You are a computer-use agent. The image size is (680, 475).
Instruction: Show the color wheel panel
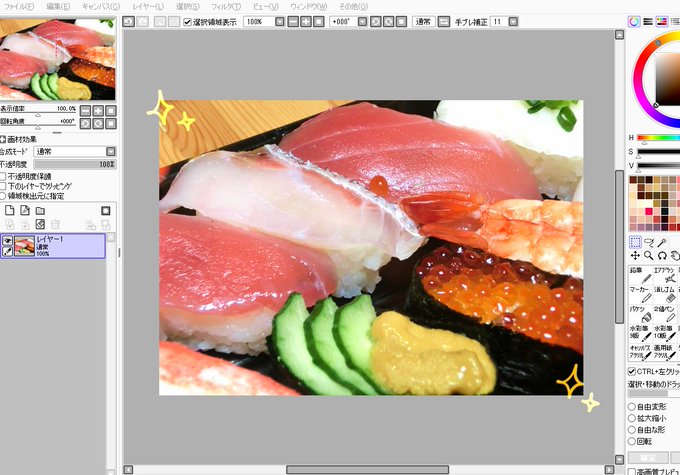click(634, 21)
